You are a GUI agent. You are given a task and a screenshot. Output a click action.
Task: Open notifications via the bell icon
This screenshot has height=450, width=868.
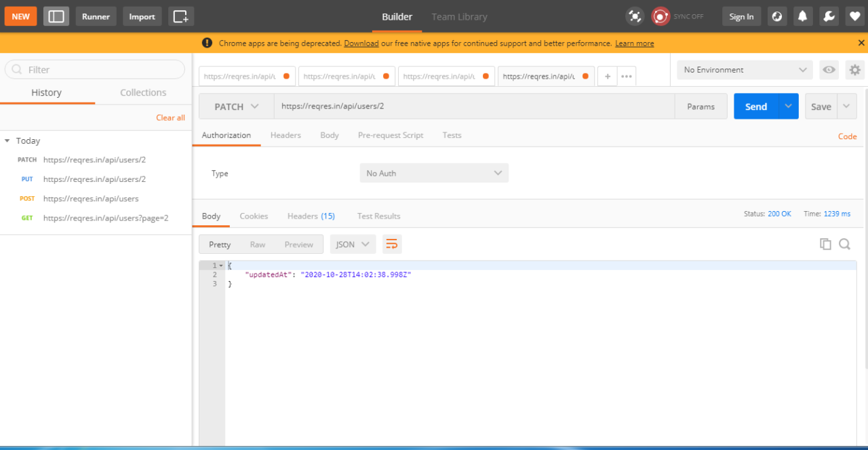point(803,16)
